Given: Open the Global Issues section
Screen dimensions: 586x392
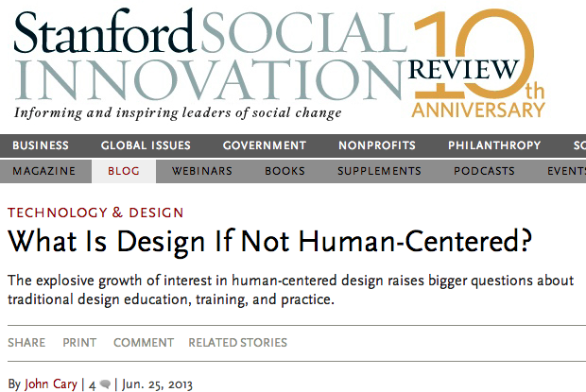Looking at the screenshot, I should click(146, 145).
